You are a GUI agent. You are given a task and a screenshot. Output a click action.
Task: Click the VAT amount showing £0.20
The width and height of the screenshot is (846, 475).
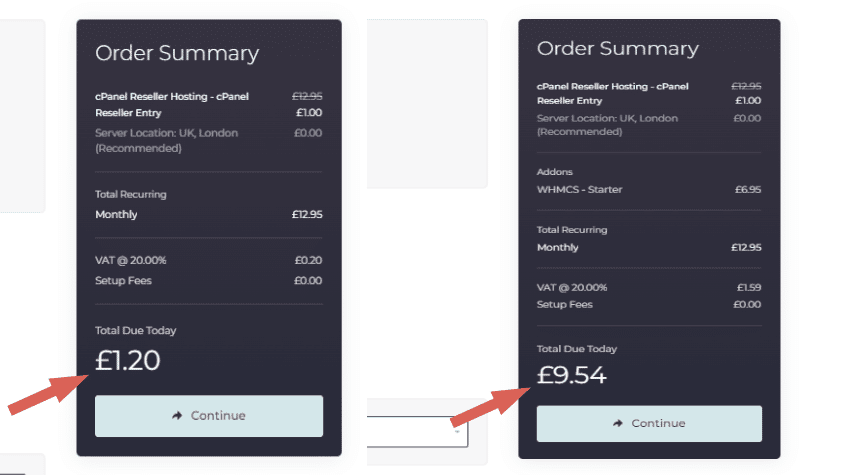308,260
